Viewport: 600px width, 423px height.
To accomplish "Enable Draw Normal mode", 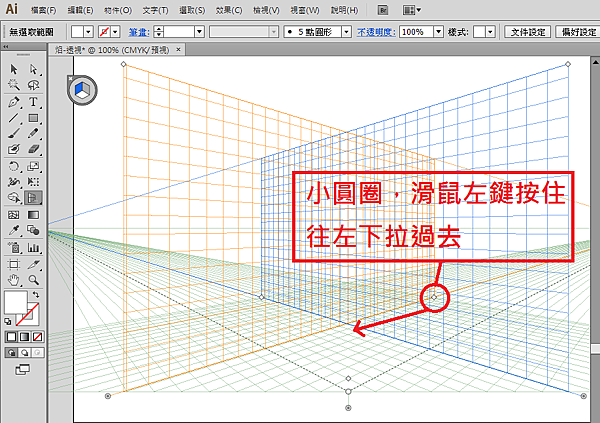I will [11, 352].
